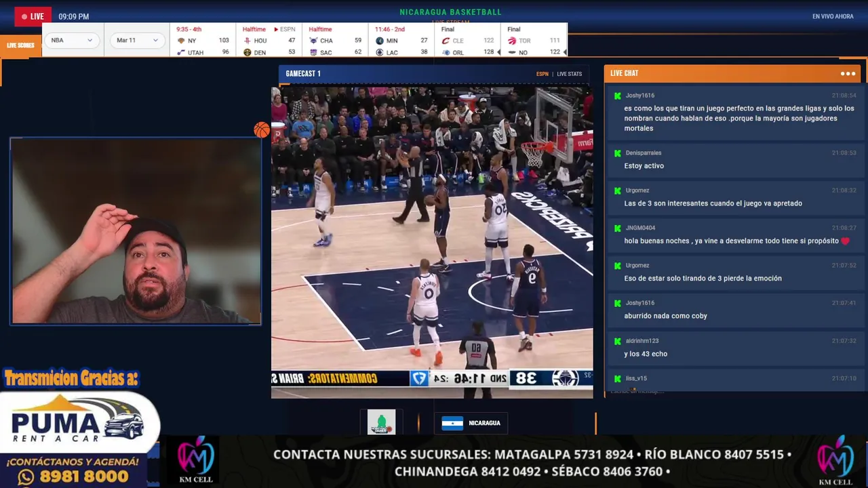Image resolution: width=868 pixels, height=488 pixels.
Task: Click the Cleveland Cavaliers team logo
Action: pos(446,41)
